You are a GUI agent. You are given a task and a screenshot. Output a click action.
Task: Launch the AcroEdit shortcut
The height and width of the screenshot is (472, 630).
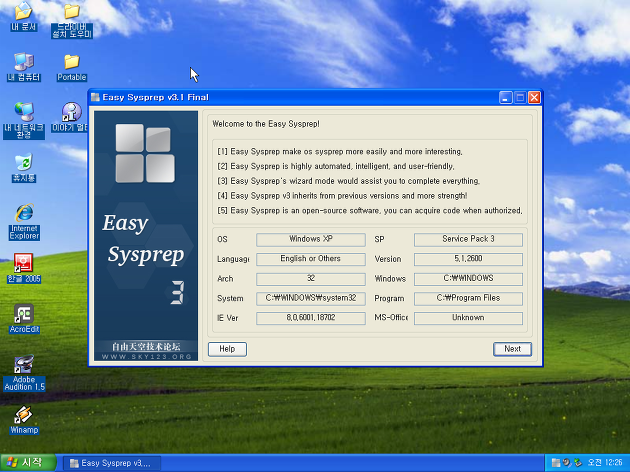(24, 319)
